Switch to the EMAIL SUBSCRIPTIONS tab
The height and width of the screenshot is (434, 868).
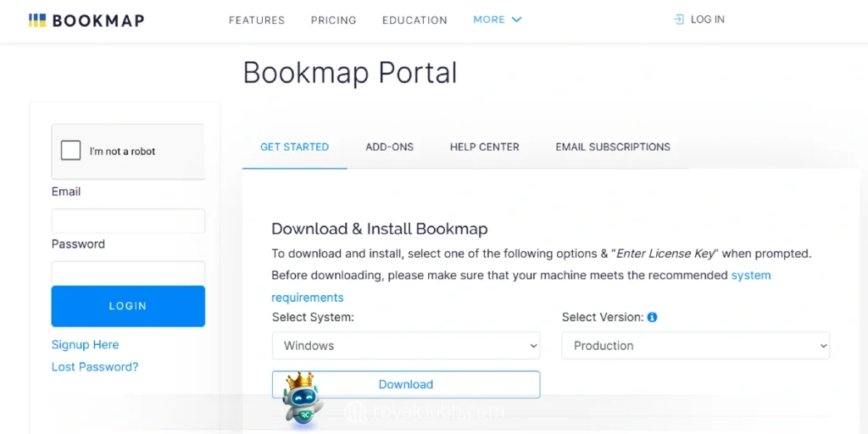pyautogui.click(x=613, y=147)
